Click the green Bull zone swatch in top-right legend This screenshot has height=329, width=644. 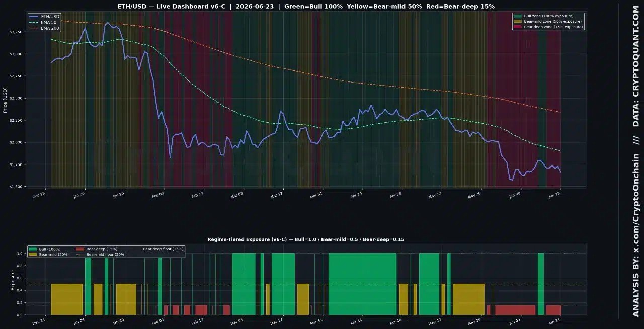(518, 16)
